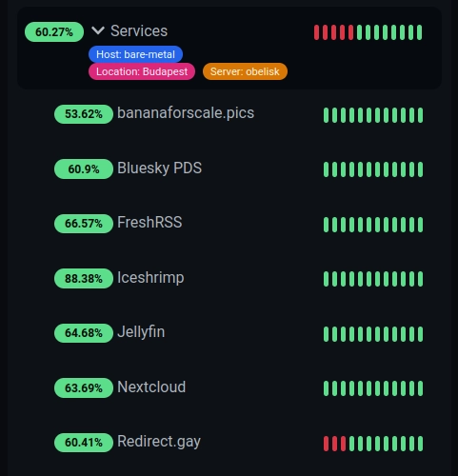Click the Services group title
This screenshot has width=458, height=476.
pyautogui.click(x=139, y=30)
